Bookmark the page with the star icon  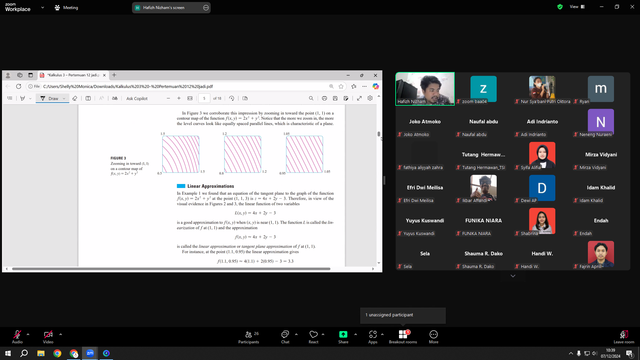pos(341,87)
